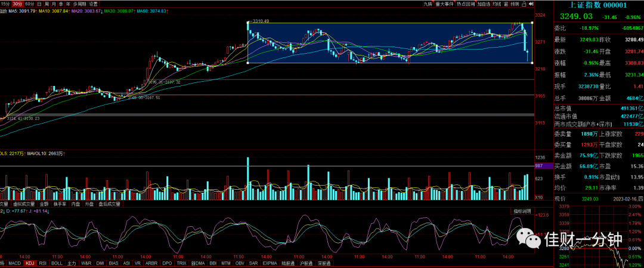Click the 窗 window button
The width and height of the screenshot is (644, 268).
pos(506,4)
